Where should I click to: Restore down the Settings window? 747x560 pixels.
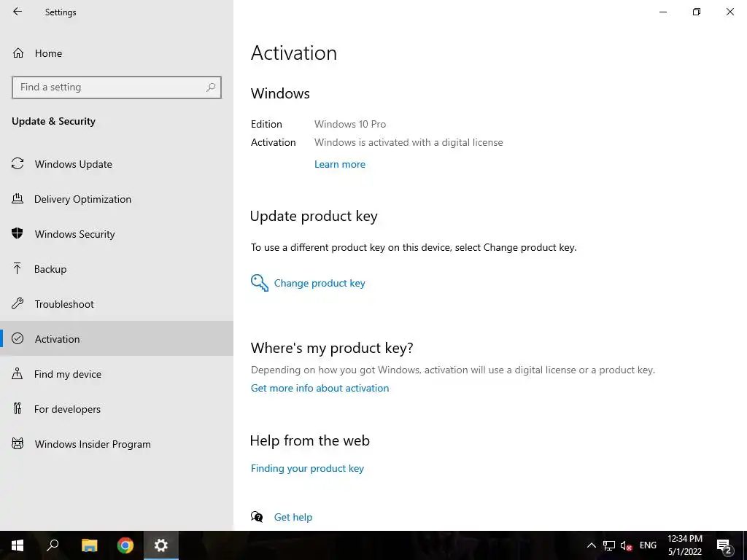pyautogui.click(x=697, y=12)
